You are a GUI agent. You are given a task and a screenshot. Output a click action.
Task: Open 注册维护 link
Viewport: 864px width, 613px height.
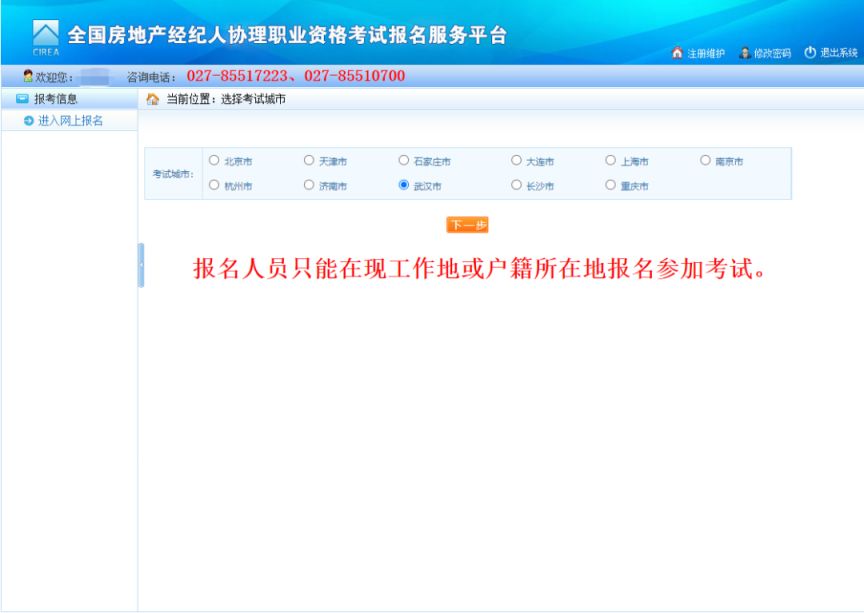(x=706, y=53)
